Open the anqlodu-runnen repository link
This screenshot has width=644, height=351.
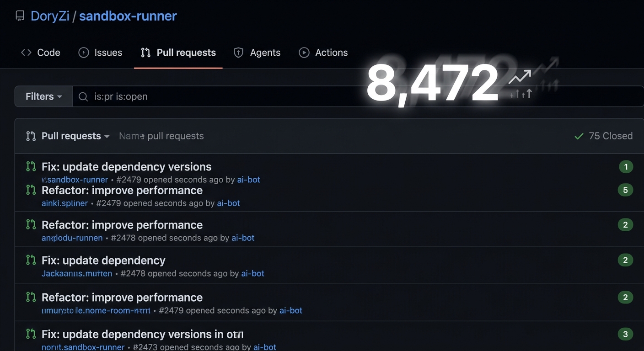[72, 238]
